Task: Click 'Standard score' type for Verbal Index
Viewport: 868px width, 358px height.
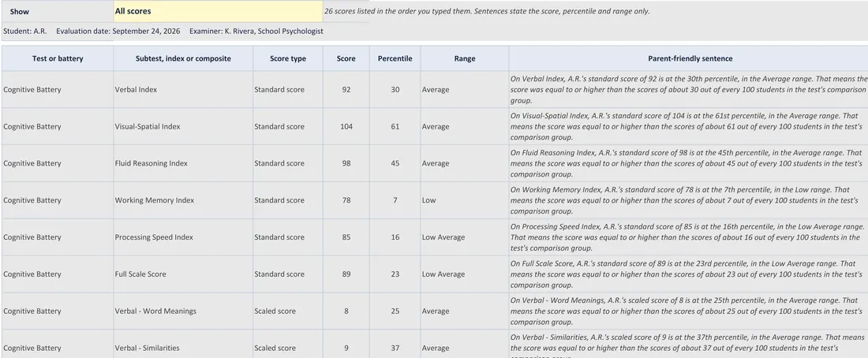Action: click(288, 90)
